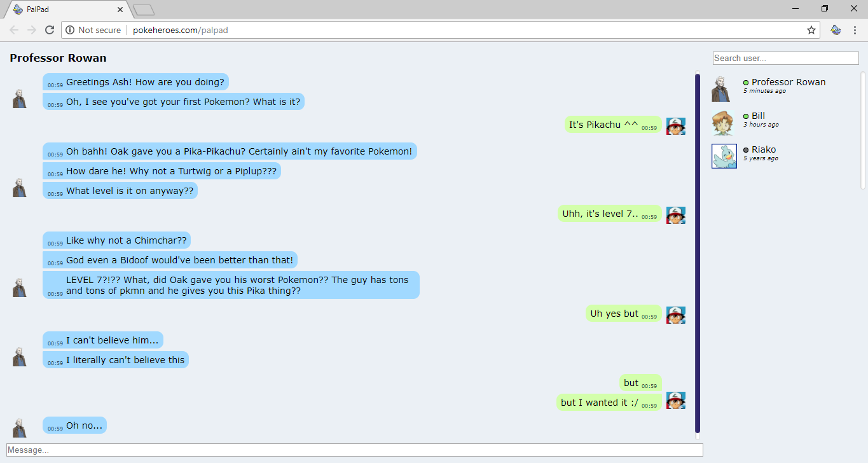
Task: Click Ash's avatar beside 'Uh yes but'
Action: pyautogui.click(x=675, y=315)
